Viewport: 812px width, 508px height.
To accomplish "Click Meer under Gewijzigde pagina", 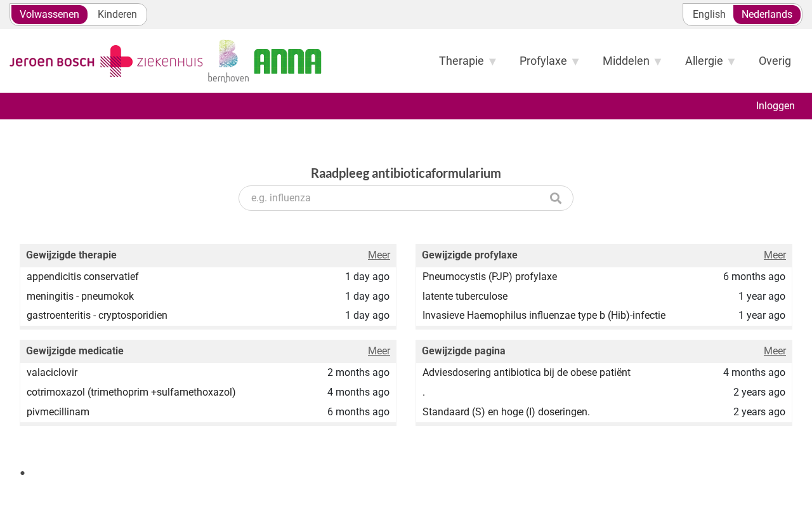I will pos(775,351).
